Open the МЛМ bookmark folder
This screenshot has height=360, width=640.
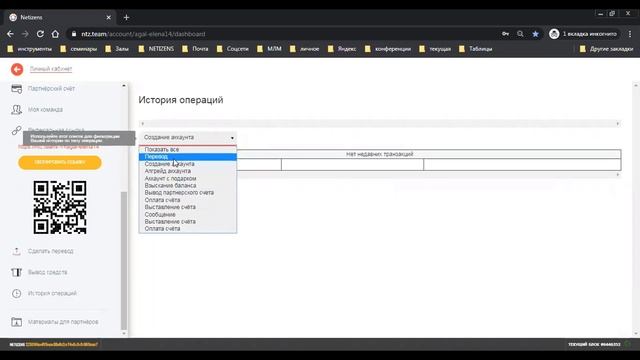point(269,49)
